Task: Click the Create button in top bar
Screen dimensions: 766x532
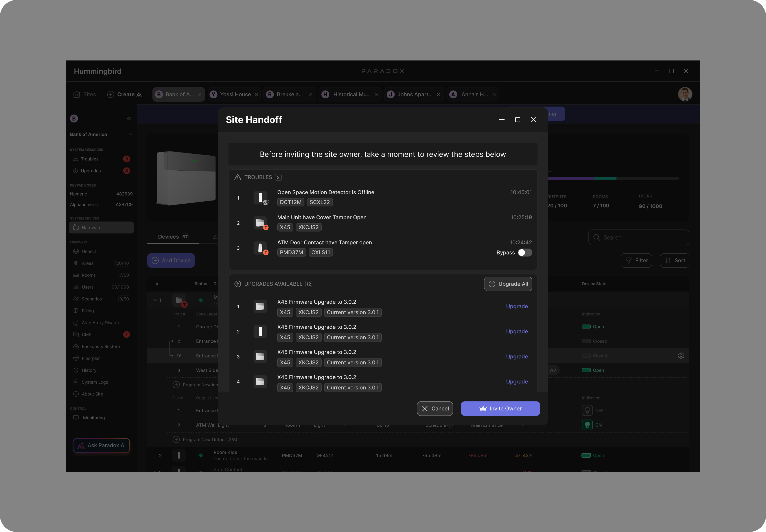Action: [124, 94]
